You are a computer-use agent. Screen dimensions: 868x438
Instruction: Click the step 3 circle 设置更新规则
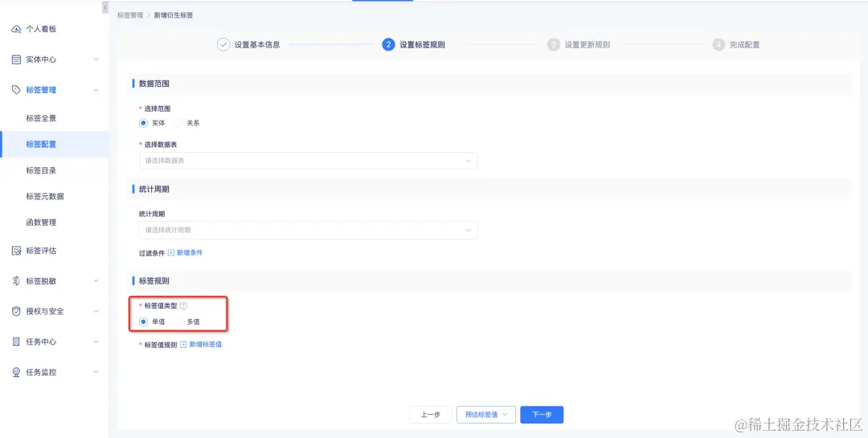point(554,45)
